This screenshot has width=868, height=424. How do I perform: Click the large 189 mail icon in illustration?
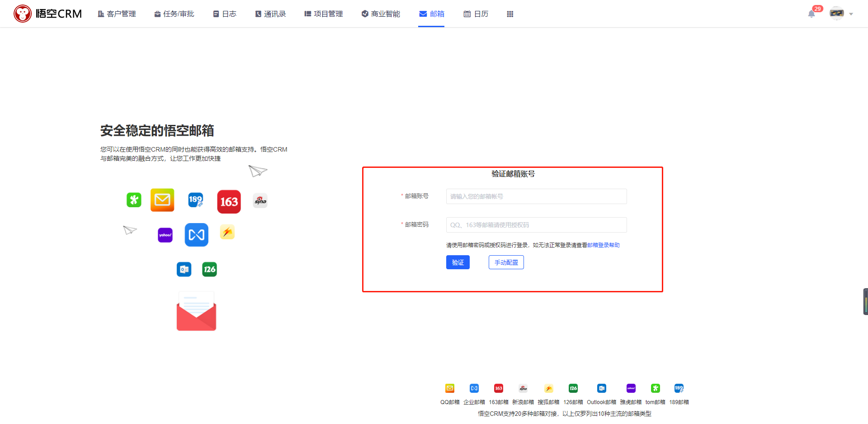[196, 200]
